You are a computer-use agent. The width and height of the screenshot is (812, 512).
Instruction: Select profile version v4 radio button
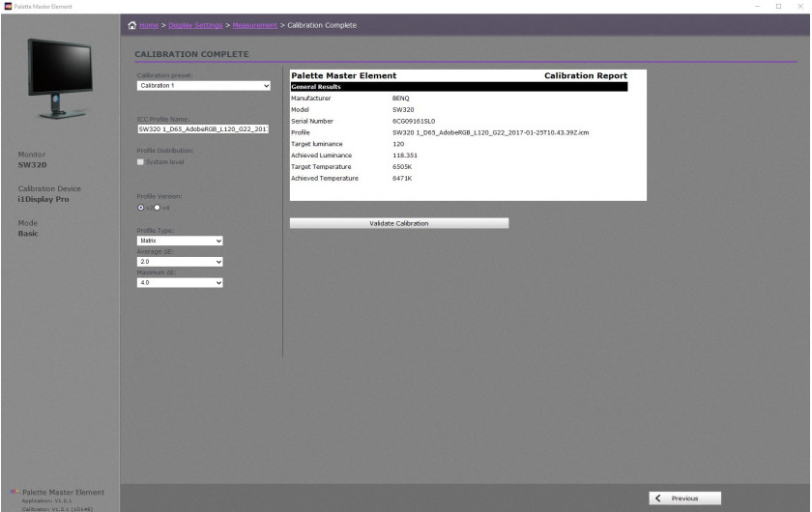coord(158,208)
